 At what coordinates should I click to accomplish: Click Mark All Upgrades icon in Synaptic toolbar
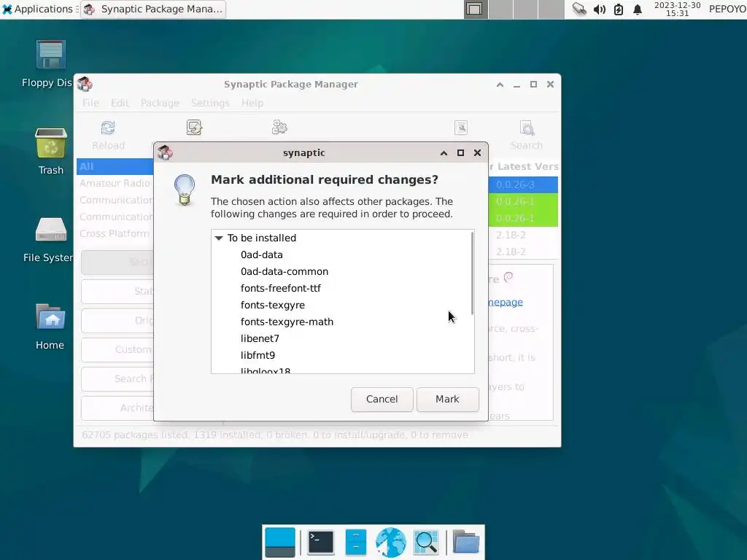coord(194,128)
